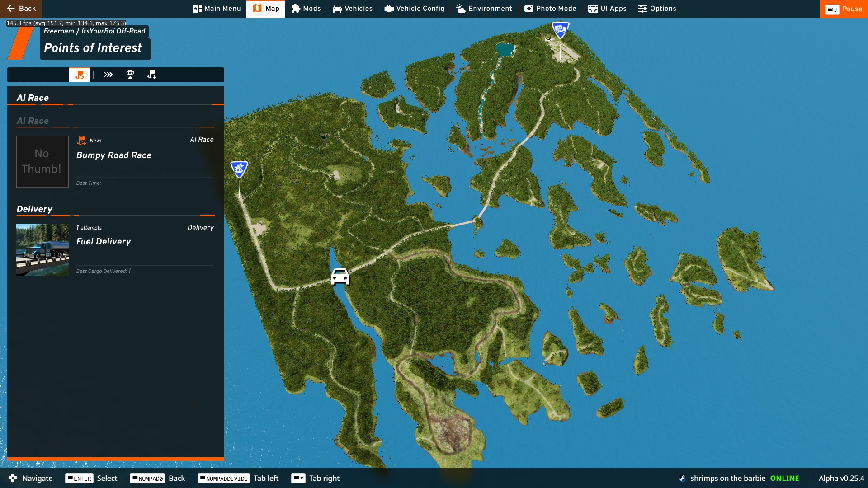Click the AI Race section header
The height and width of the screenshot is (488, 868).
33,98
